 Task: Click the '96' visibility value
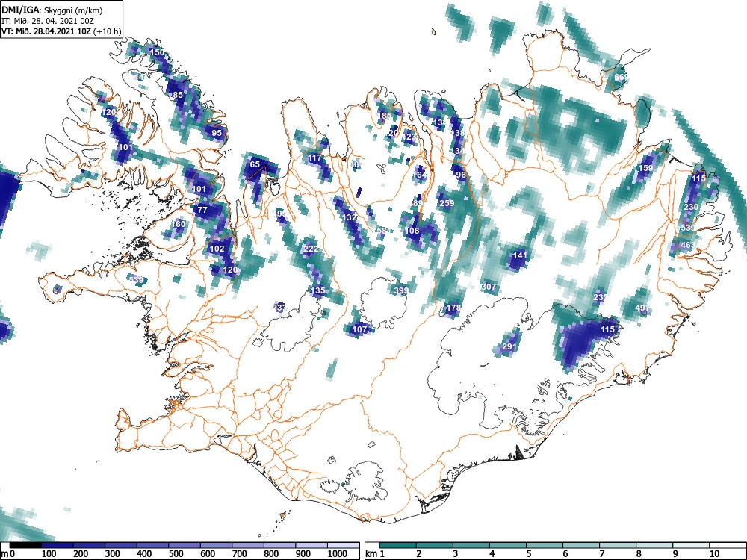[x=461, y=175]
